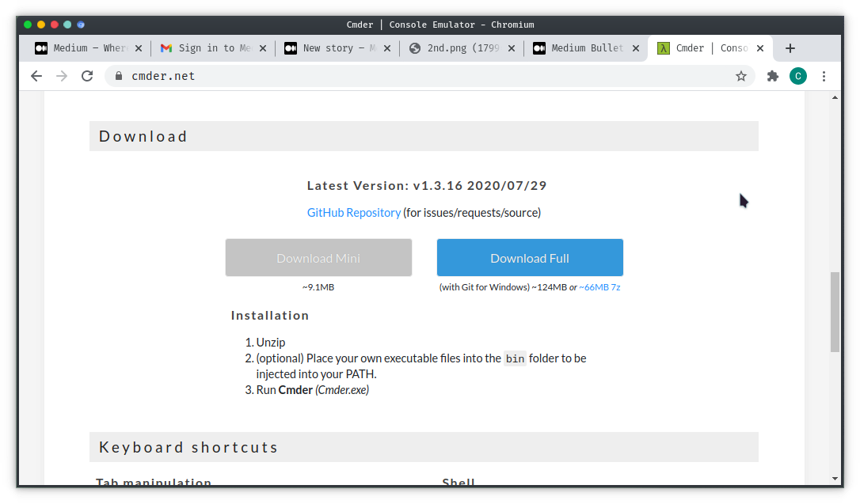Close the '2nd.png' tab
Screen dimensions: 860x504
coord(512,48)
